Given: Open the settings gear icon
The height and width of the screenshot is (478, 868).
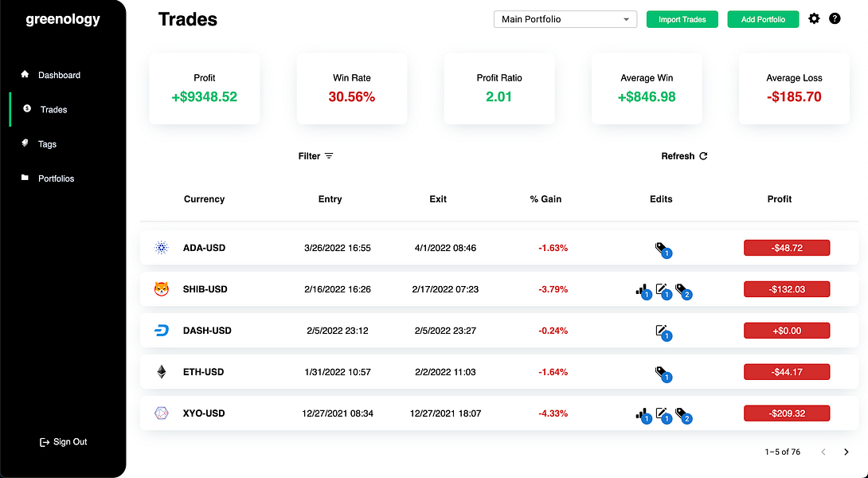Looking at the screenshot, I should [x=814, y=18].
